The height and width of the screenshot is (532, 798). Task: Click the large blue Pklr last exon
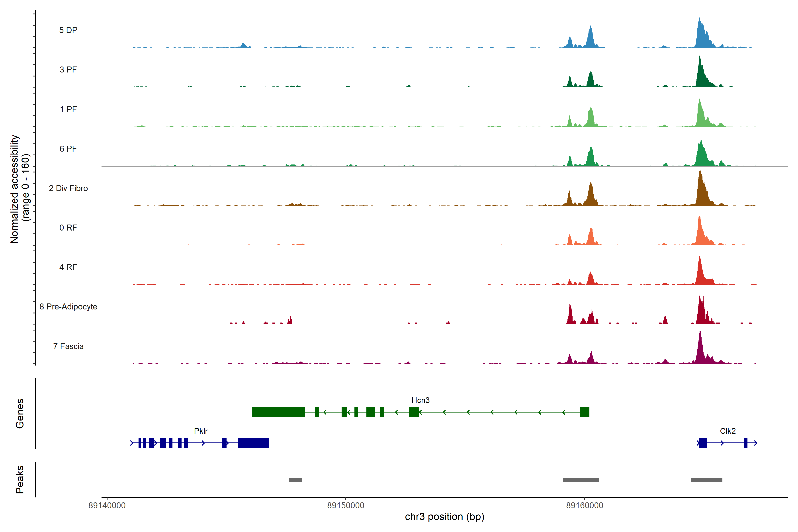coord(253,443)
